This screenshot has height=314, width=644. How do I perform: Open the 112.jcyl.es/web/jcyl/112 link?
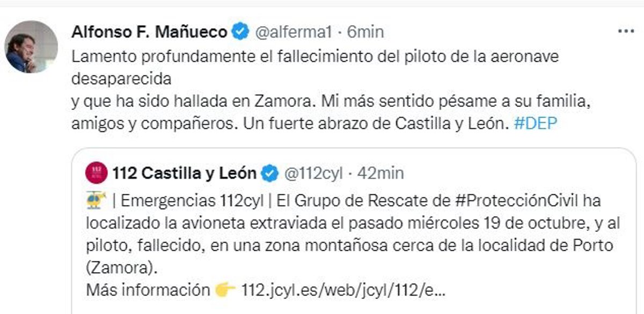point(343,290)
